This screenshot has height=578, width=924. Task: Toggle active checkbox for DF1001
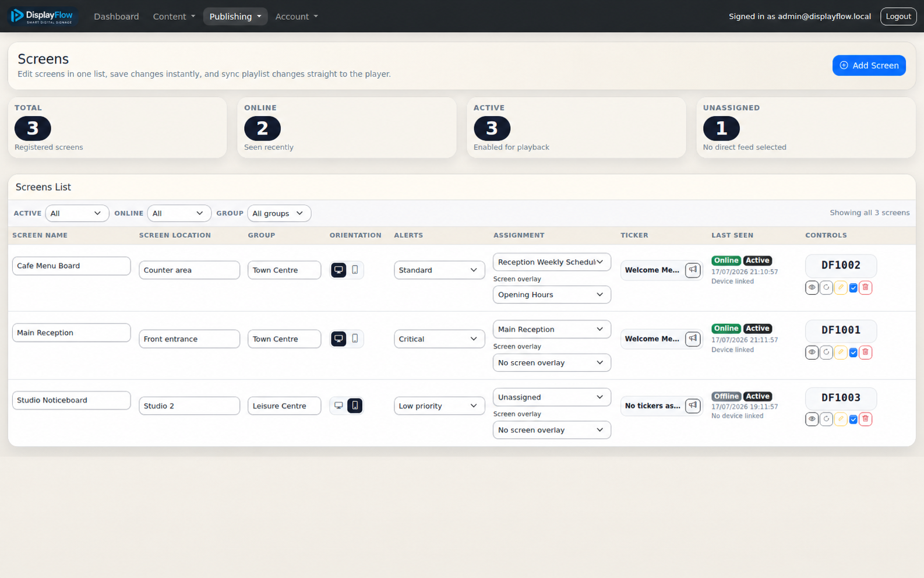tap(853, 353)
